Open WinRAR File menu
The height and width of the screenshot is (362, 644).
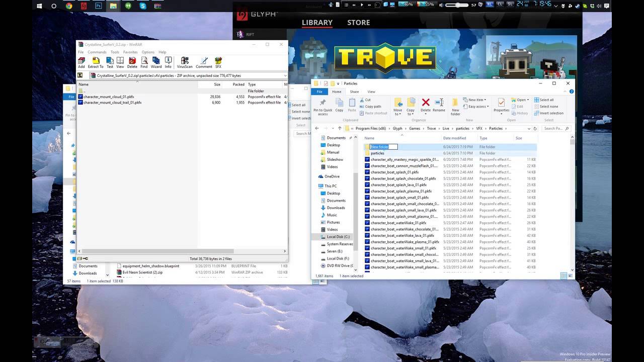(x=80, y=52)
